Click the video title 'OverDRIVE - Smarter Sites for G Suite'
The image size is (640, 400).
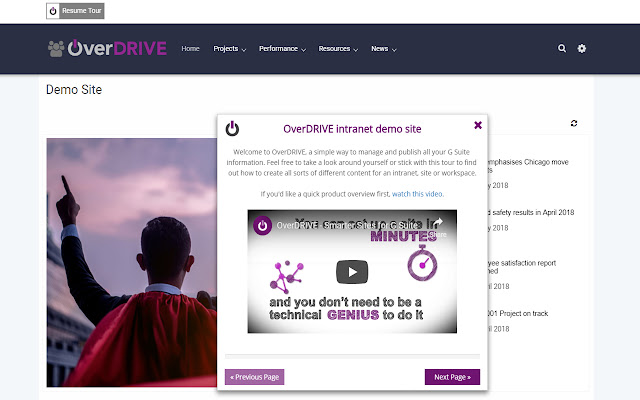point(347,225)
